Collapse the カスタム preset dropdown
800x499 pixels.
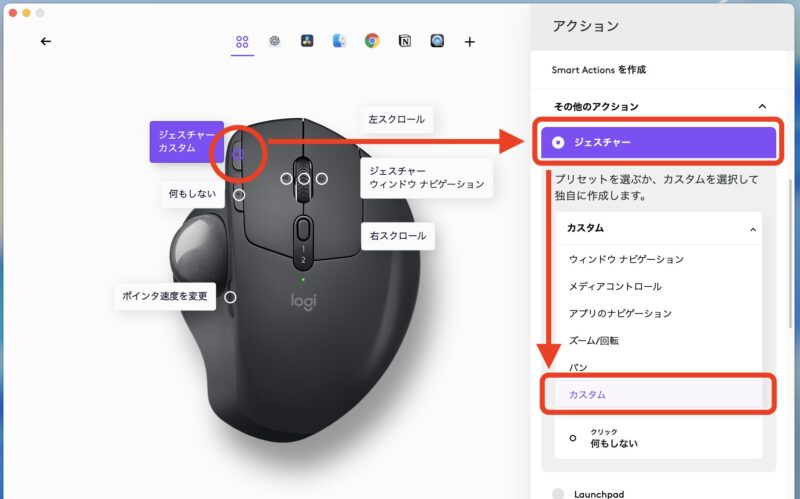click(751, 229)
